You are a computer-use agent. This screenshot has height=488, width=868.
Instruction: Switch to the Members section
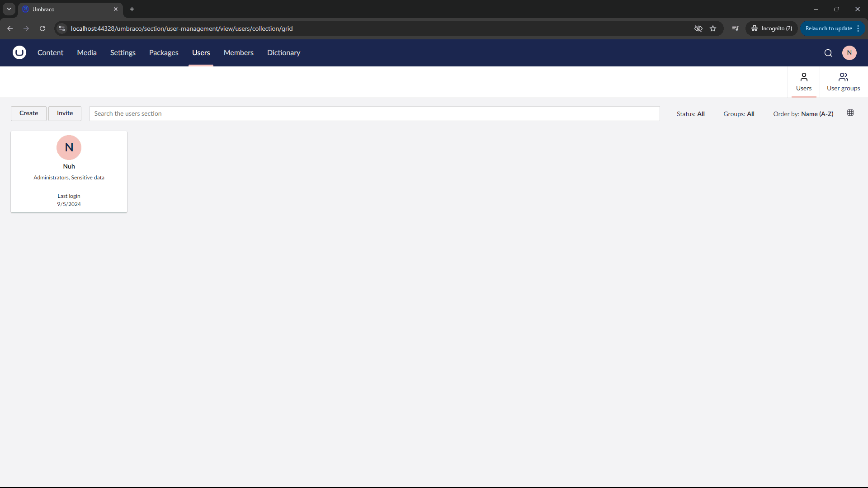click(x=238, y=53)
